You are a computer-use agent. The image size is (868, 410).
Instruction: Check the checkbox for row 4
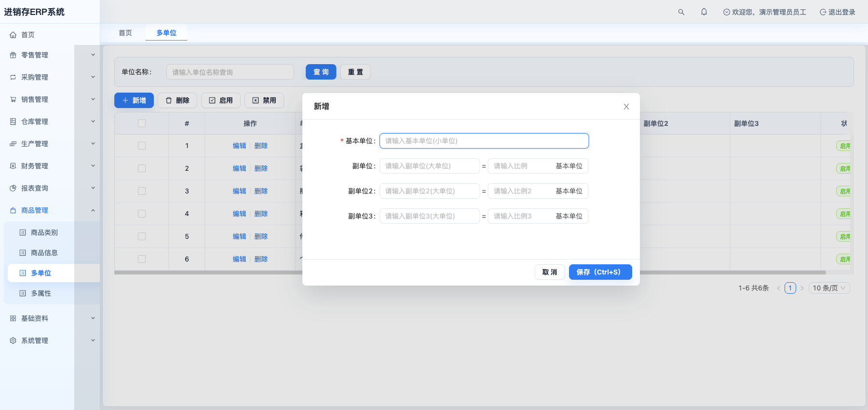[142, 214]
